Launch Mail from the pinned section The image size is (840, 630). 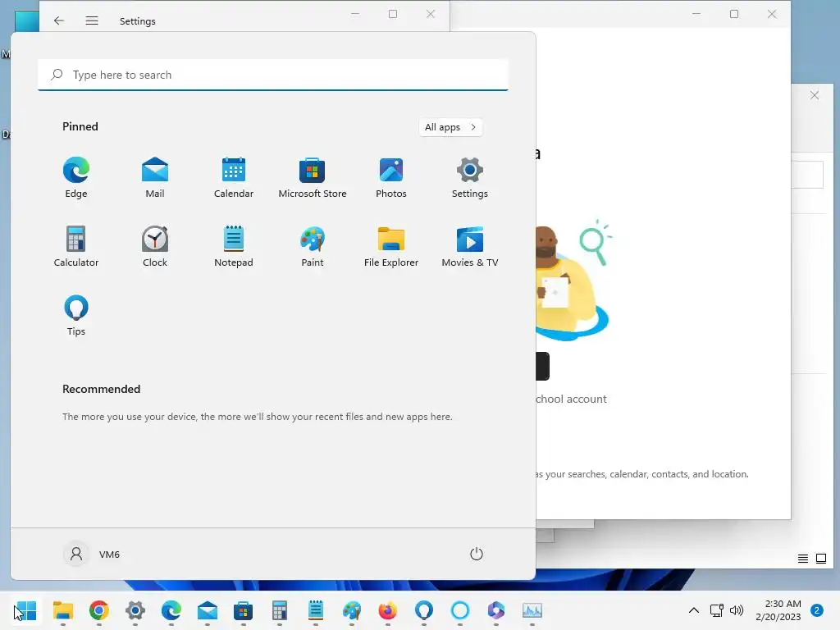[x=155, y=178]
